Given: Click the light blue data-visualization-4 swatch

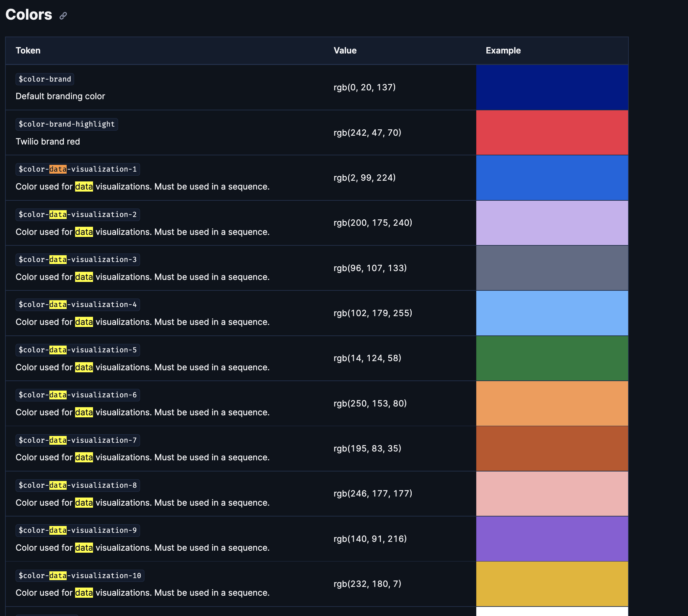Looking at the screenshot, I should [x=552, y=313].
